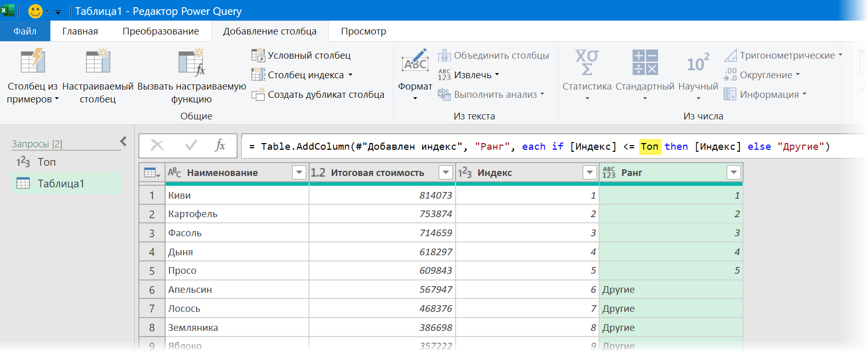The width and height of the screenshot is (868, 352).
Task: Select the Добавление столбца tab
Action: coord(269,31)
